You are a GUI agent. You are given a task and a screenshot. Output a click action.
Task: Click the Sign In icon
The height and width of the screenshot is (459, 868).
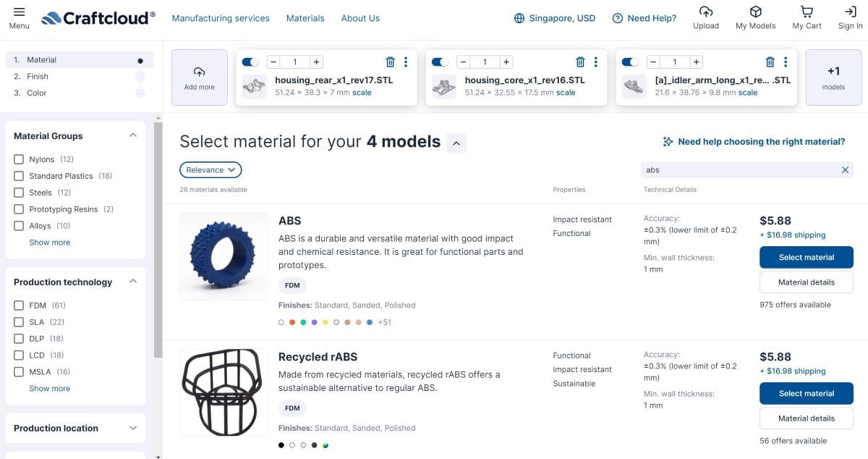[851, 12]
